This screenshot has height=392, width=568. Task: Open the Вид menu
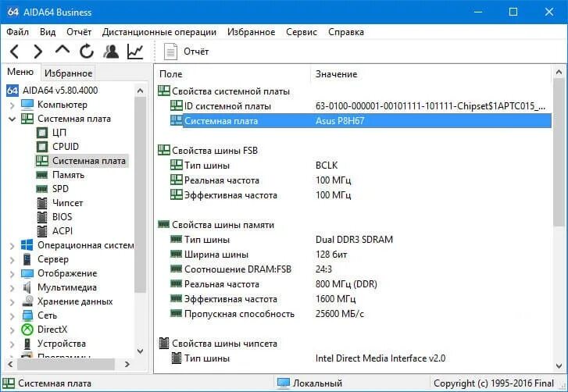(x=48, y=32)
